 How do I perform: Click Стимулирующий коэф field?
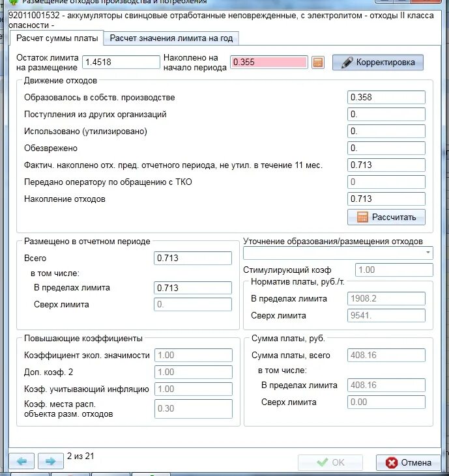[394, 270]
